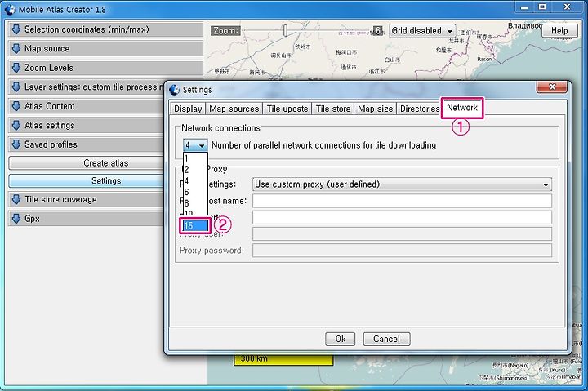This screenshot has width=588, height=391.
Task: Maximize the Mobile Atlas Creator window
Action: [x=542, y=7]
